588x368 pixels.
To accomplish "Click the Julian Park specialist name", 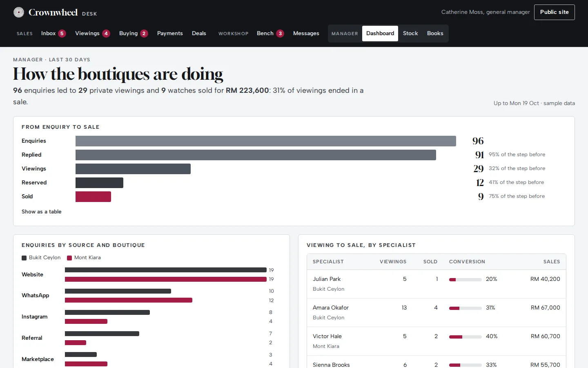I will [327, 279].
